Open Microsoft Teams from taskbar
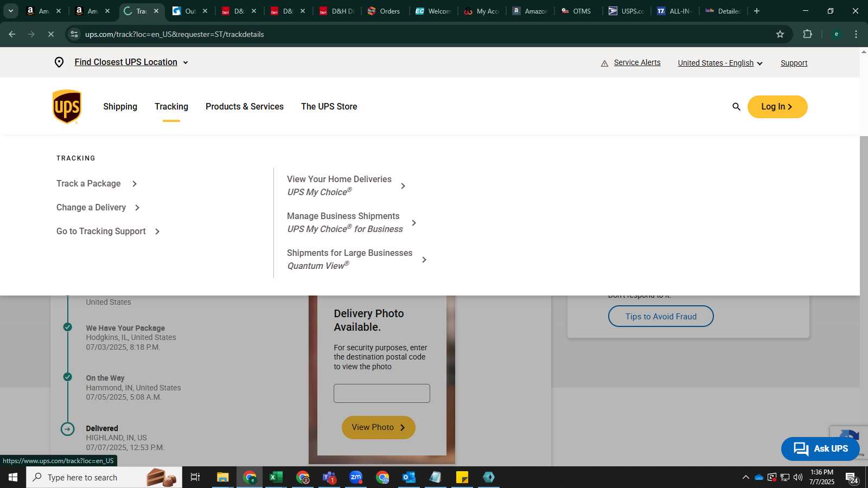The image size is (868, 488). point(329,477)
